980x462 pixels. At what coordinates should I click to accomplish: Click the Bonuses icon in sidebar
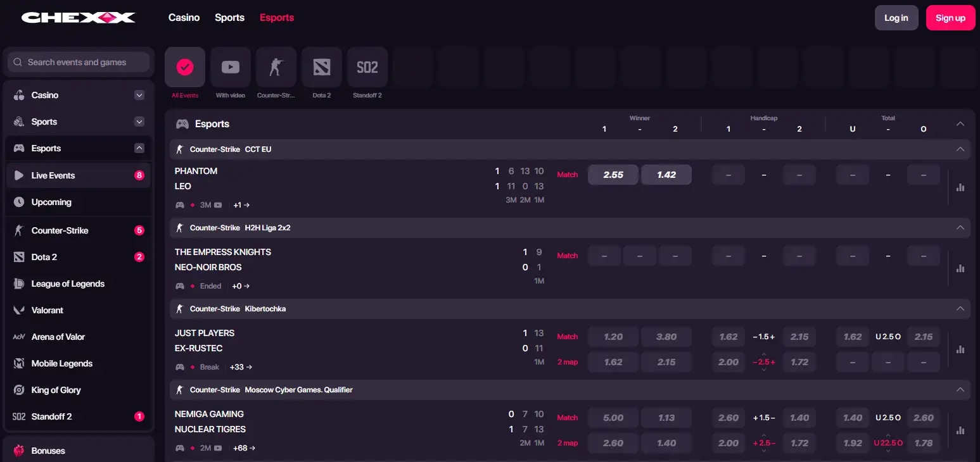tap(19, 451)
